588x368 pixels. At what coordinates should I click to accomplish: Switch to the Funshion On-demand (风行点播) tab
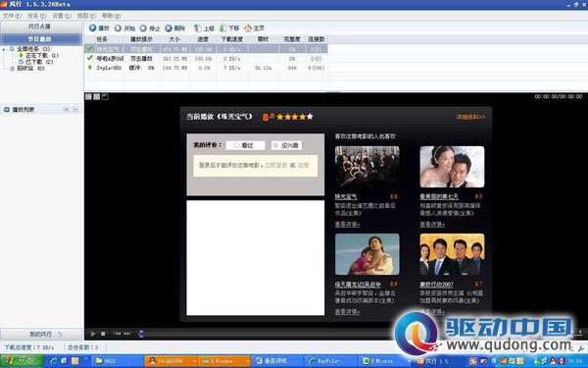tap(41, 26)
